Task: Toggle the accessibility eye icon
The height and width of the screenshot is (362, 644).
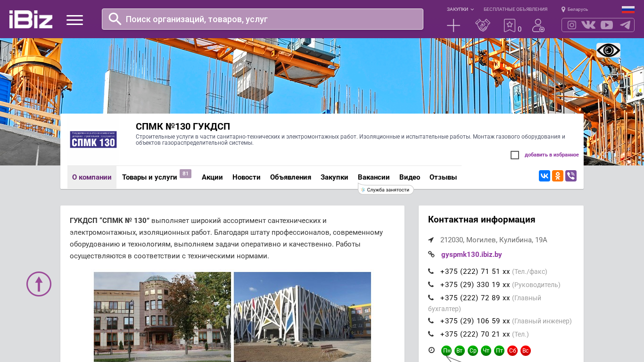Action: click(608, 50)
